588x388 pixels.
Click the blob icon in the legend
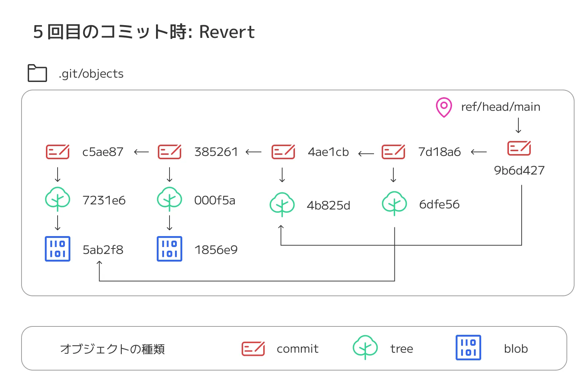pos(468,348)
